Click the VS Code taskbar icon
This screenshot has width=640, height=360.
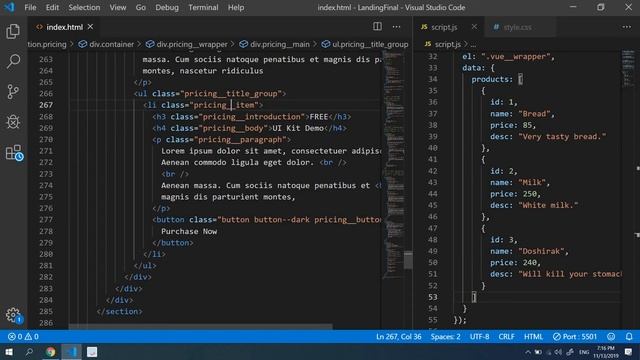[x=71, y=352]
